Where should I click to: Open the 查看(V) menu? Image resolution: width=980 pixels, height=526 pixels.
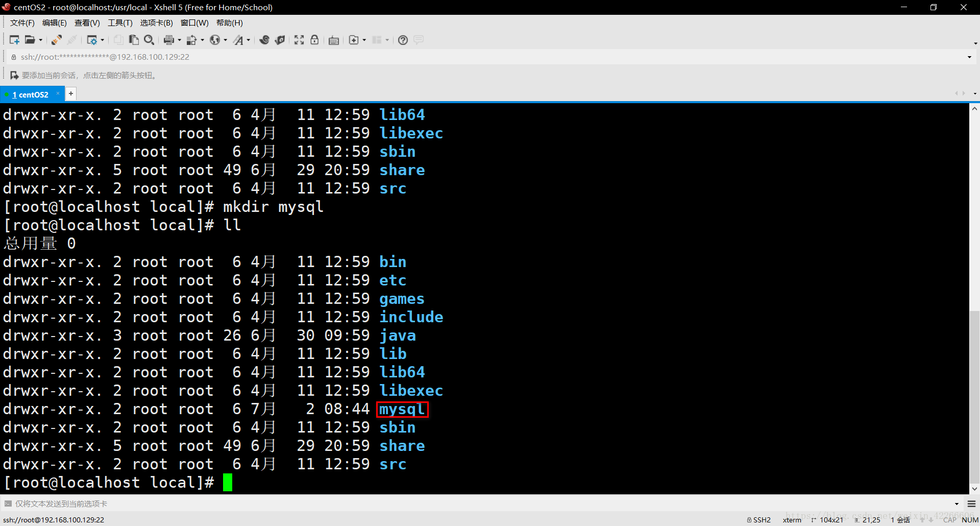(x=87, y=23)
